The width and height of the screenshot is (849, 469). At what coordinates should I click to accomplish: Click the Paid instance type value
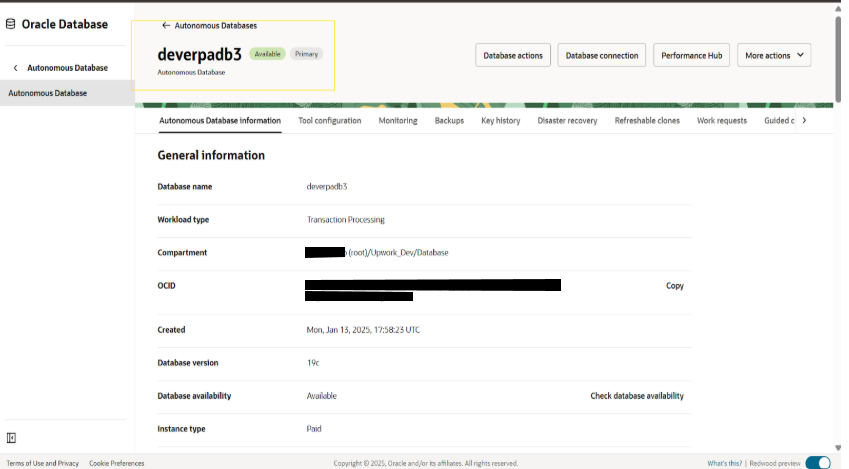[x=314, y=428]
